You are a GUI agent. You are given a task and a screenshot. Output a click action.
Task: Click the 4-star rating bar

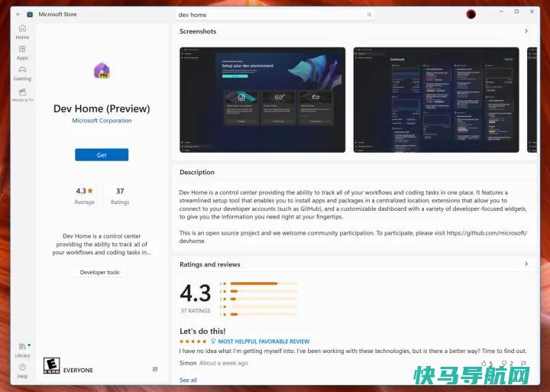[264, 291]
